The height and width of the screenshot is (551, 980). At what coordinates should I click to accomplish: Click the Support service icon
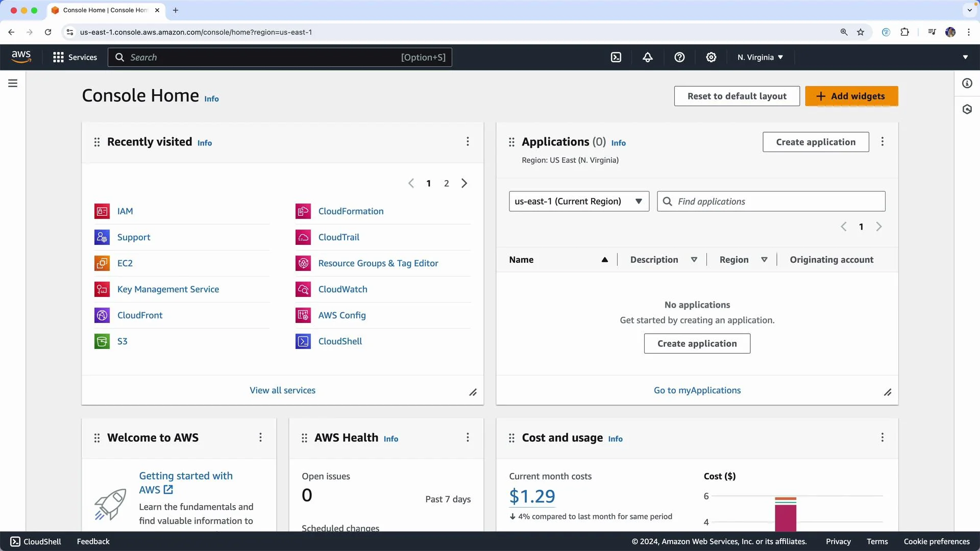pos(102,237)
